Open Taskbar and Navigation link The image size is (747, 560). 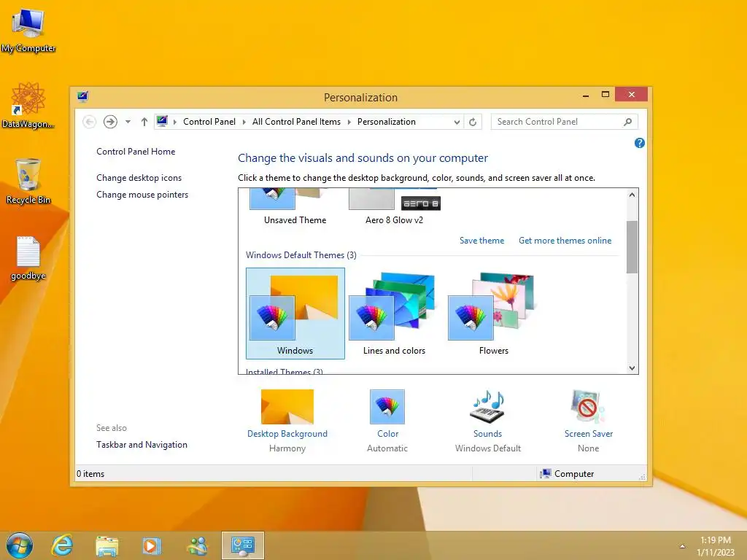142,445
